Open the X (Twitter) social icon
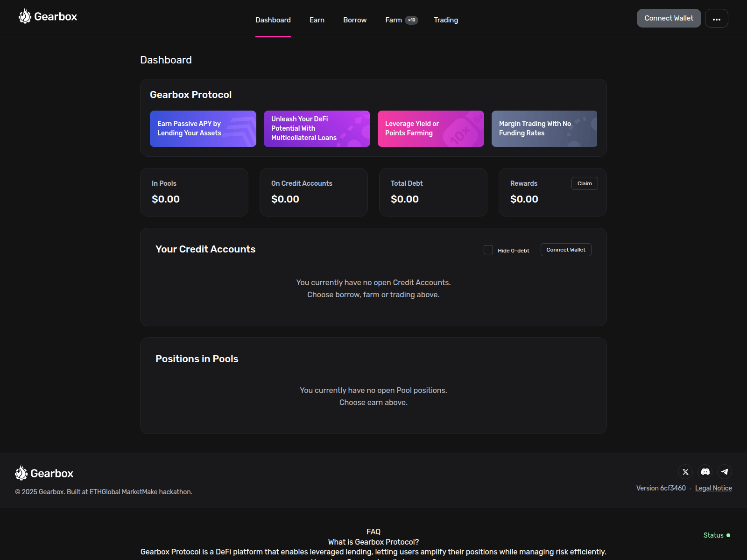The width and height of the screenshot is (747, 560). [685, 472]
